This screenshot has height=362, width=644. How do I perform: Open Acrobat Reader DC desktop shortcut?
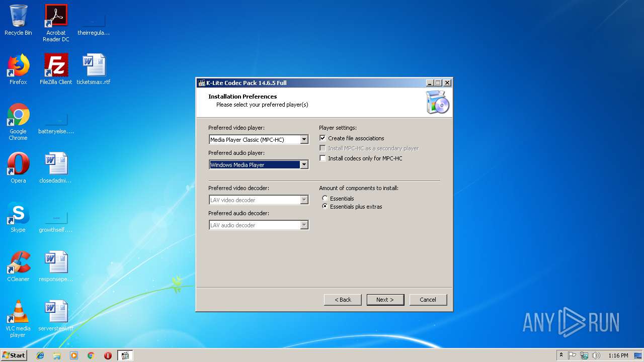click(x=56, y=23)
